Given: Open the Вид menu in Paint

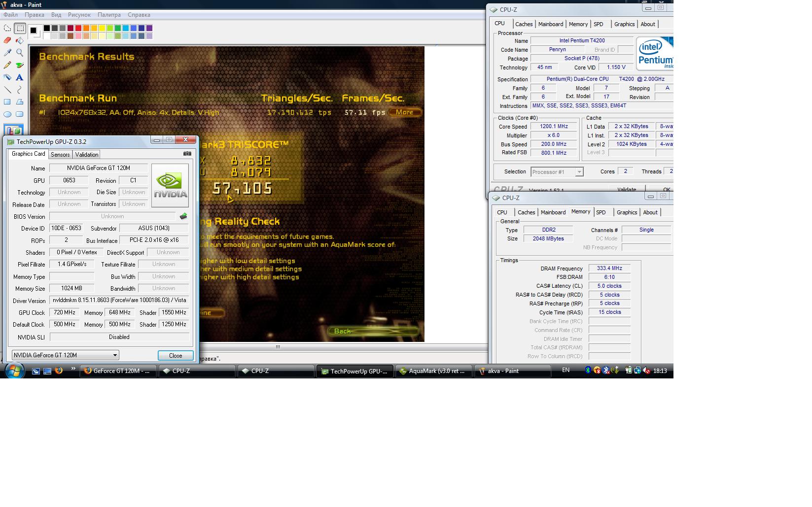Looking at the screenshot, I should 56,15.
